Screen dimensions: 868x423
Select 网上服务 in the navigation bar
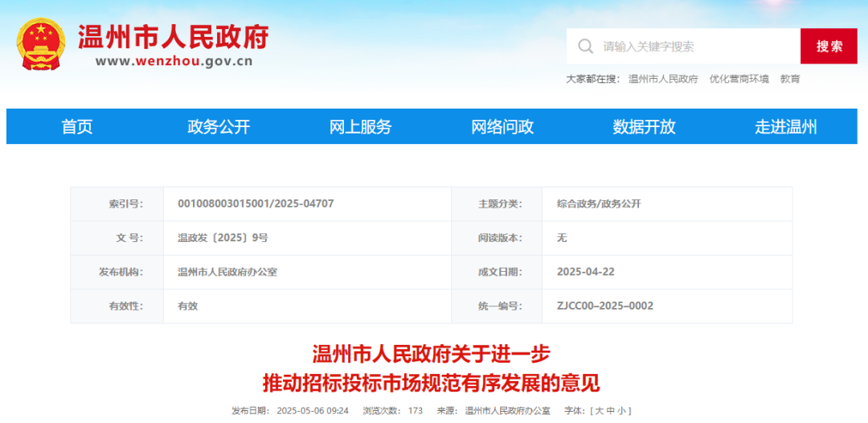360,126
